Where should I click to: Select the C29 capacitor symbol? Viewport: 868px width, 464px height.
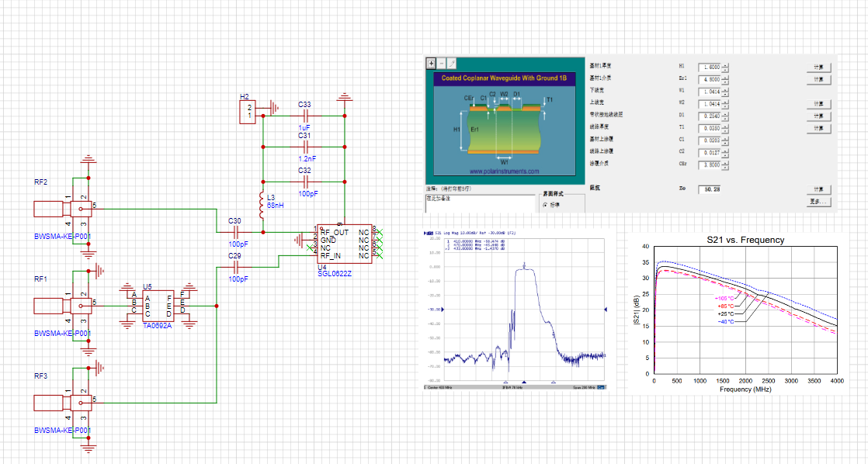click(x=236, y=267)
